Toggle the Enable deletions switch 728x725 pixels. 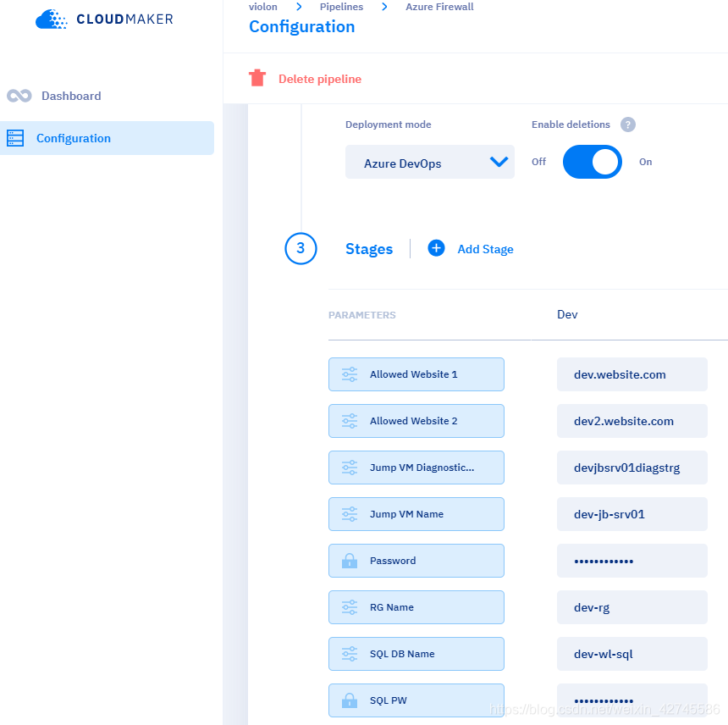click(592, 162)
